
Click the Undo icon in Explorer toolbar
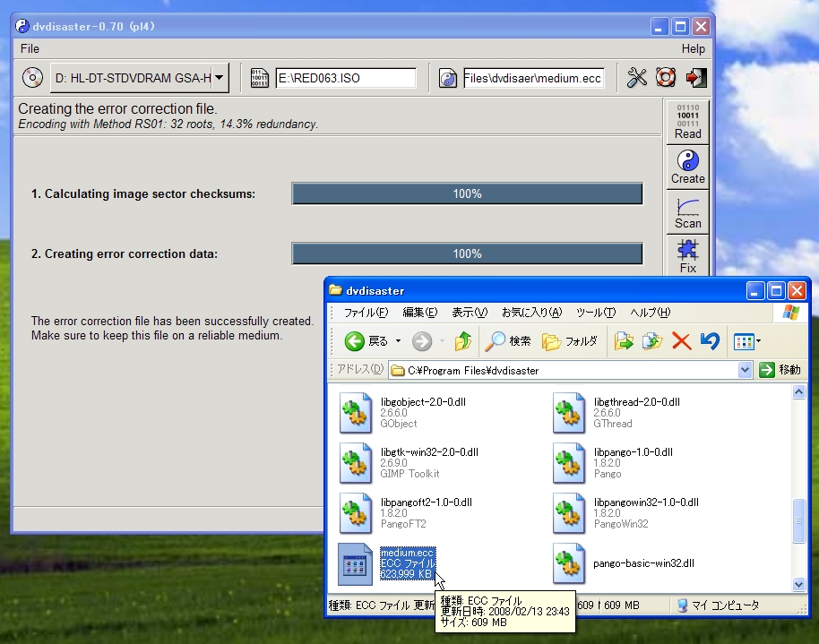tap(710, 341)
